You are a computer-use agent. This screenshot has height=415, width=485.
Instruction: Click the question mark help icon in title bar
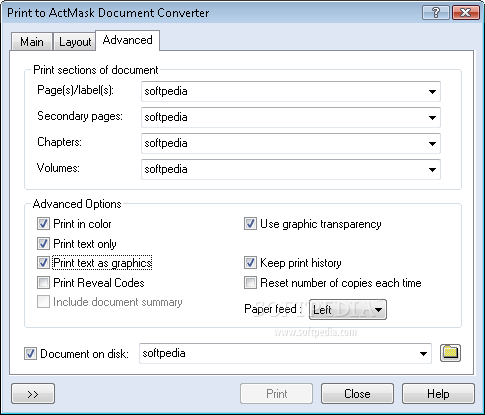click(x=436, y=13)
